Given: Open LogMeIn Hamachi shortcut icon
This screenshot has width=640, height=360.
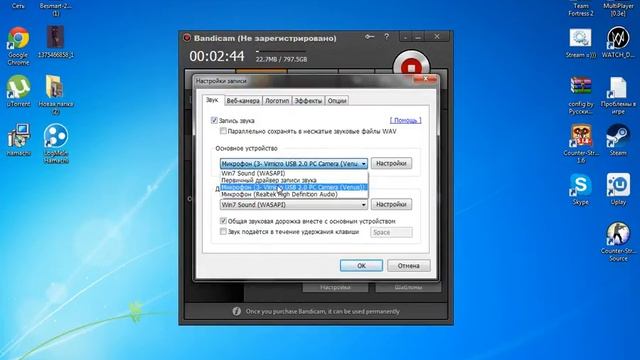Looking at the screenshot, I should (x=56, y=143).
